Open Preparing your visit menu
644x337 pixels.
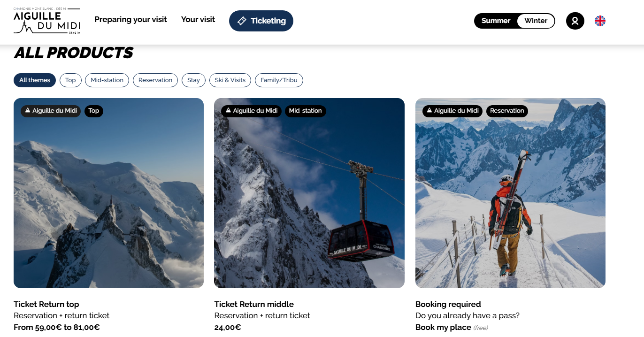[131, 20]
